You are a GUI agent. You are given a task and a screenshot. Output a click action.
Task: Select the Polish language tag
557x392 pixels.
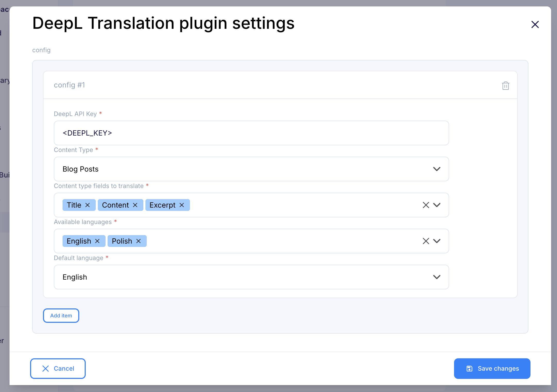(122, 241)
